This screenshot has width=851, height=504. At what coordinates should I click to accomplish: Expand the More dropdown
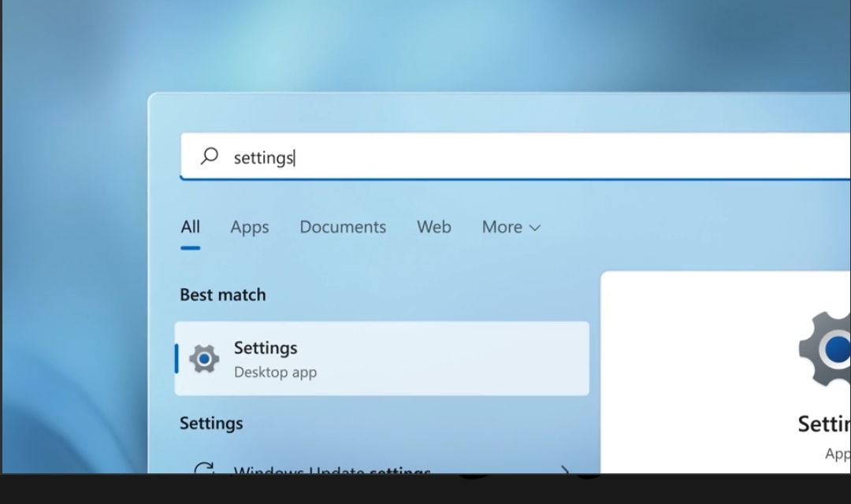(x=511, y=227)
